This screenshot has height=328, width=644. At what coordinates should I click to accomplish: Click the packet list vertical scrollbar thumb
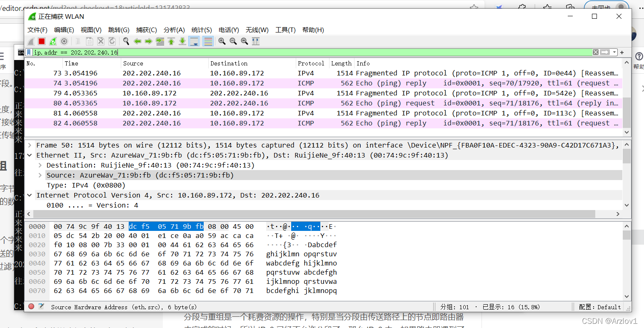pyautogui.click(x=627, y=112)
